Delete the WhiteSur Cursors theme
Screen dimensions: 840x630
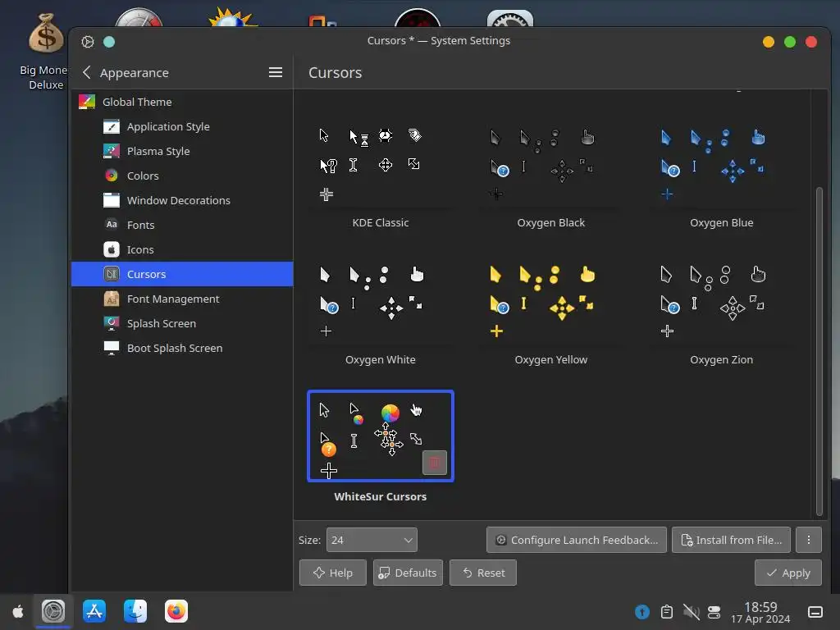pos(435,463)
